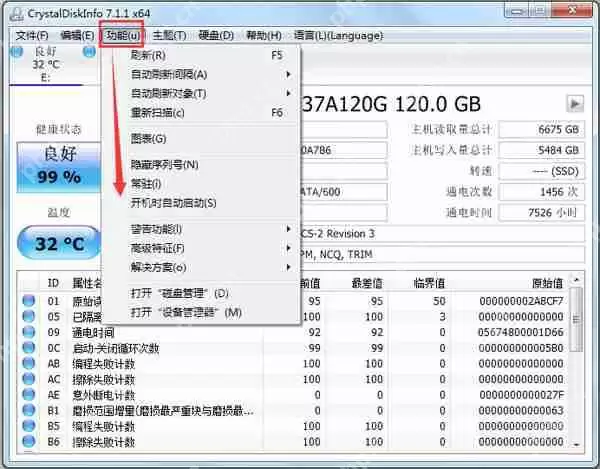Expand the 解决方案(o) submenu
The image size is (600, 469).
201,267
